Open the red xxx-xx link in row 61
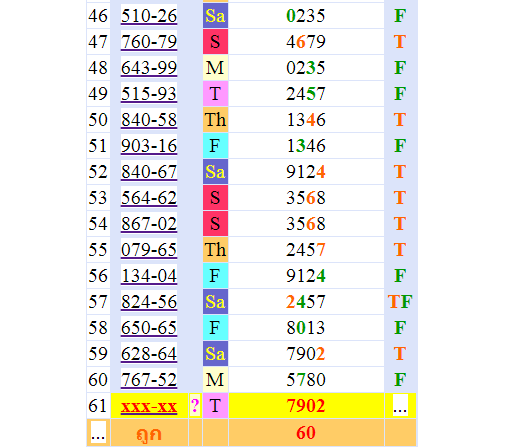Viewport: 509px width, 448px height. coord(149,406)
